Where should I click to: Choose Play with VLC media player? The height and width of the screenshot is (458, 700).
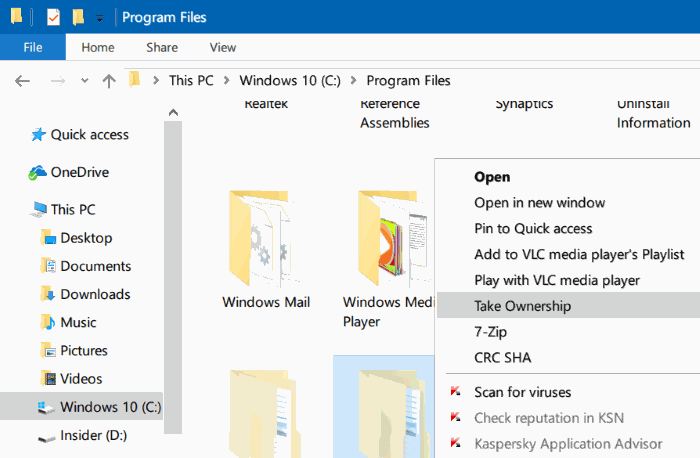(x=557, y=280)
